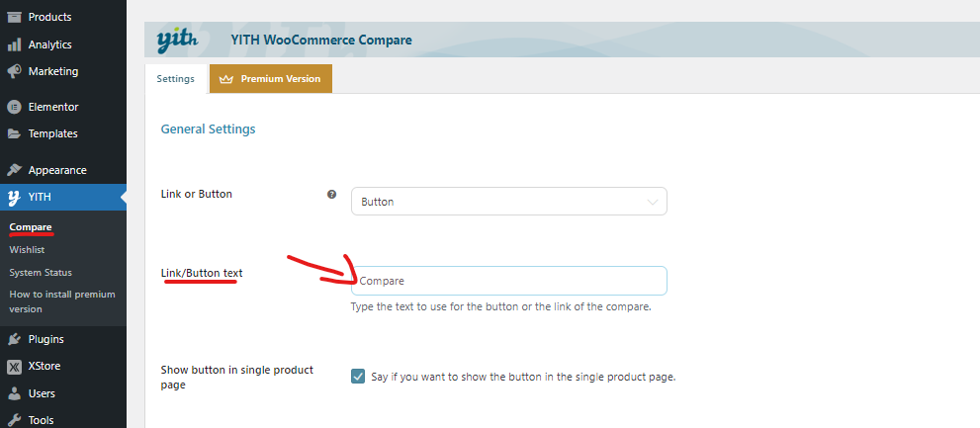Go to the Appearance menu label
Viewport: 980px width, 428px height.
pyautogui.click(x=57, y=170)
